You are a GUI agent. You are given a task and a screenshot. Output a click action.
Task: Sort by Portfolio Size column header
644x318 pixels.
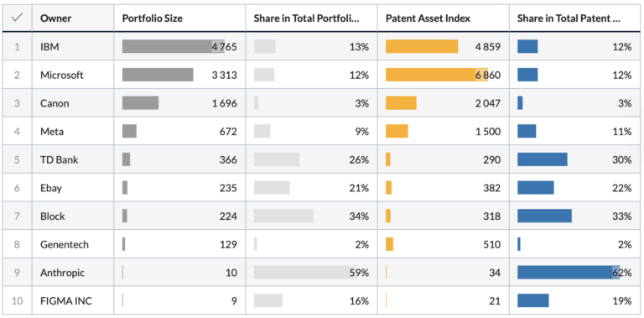pos(153,18)
